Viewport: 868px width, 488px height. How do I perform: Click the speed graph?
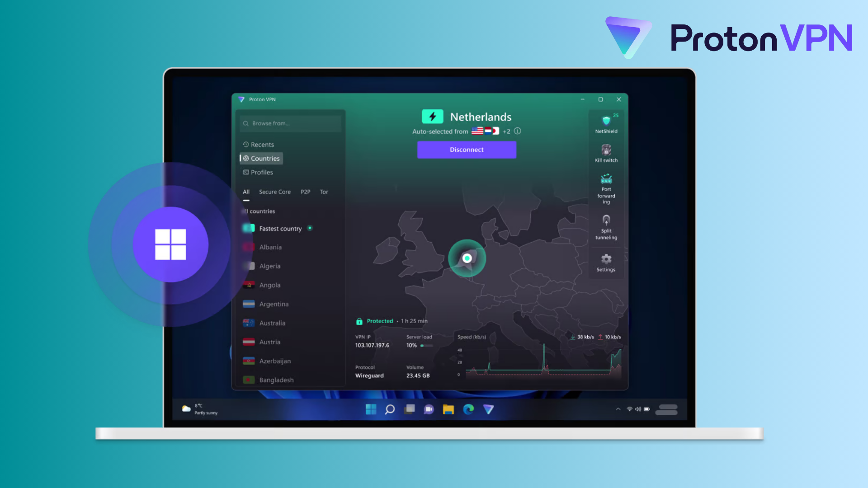(x=543, y=361)
